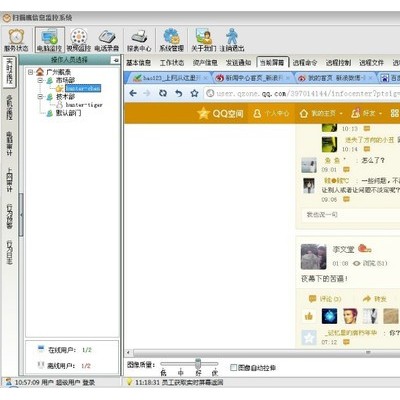Click the horizontal scrollbar left arrow
This screenshot has width=400, height=400.
(128, 352)
